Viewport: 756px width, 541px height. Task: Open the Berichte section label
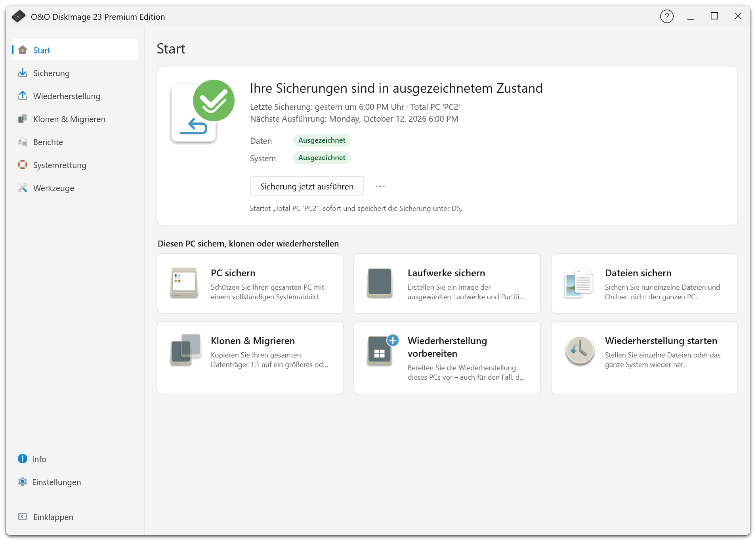pos(48,142)
